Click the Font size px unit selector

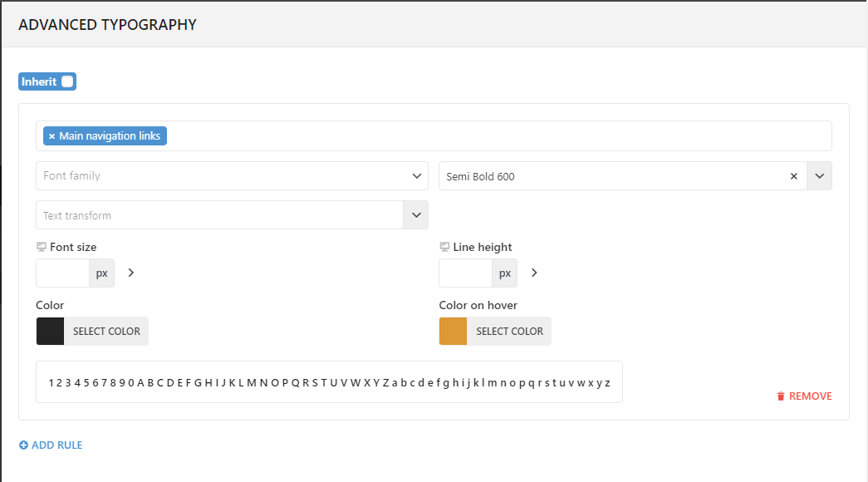[x=101, y=273]
